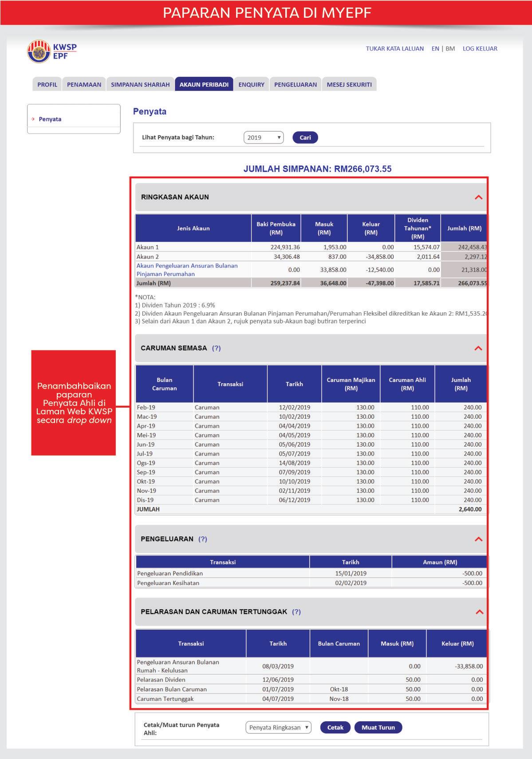Click the Muat Turun button
Image resolution: width=532 pixels, height=759 pixels.
[378, 728]
